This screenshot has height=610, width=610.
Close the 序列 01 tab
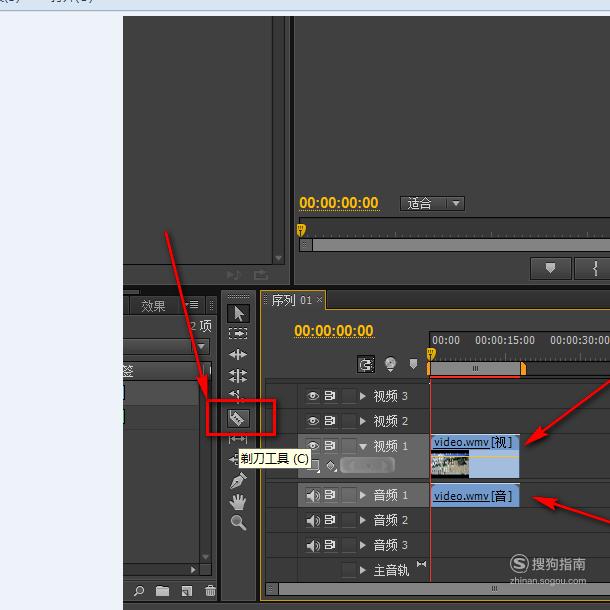click(319, 300)
